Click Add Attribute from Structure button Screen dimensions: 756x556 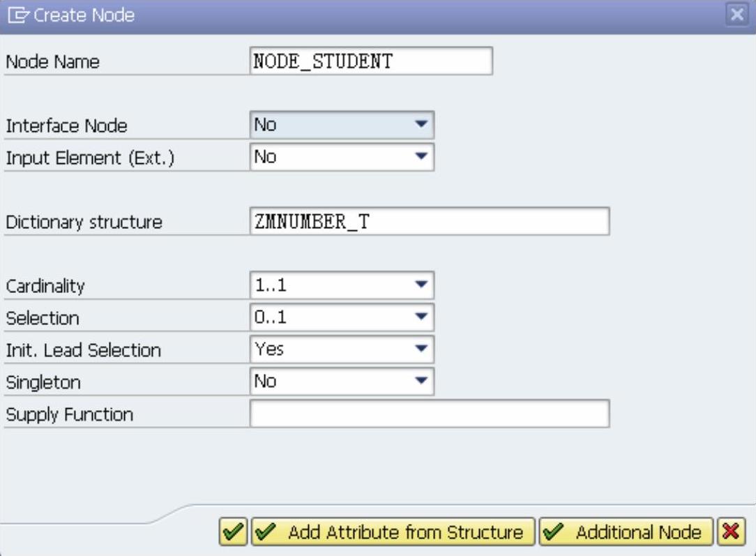[x=393, y=532]
